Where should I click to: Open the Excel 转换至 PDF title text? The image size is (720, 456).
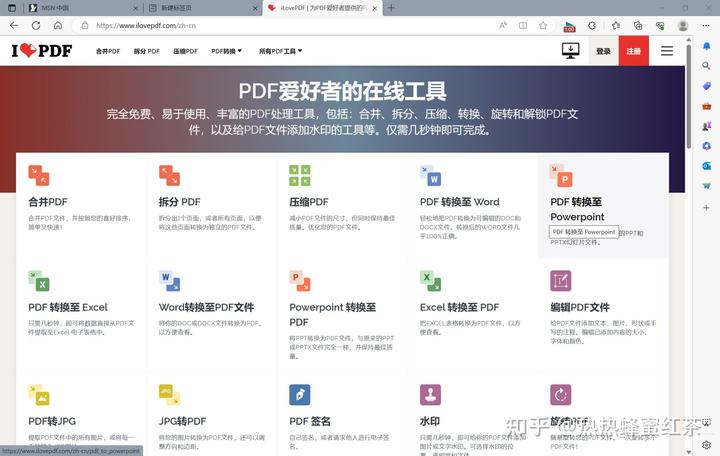[459, 307]
